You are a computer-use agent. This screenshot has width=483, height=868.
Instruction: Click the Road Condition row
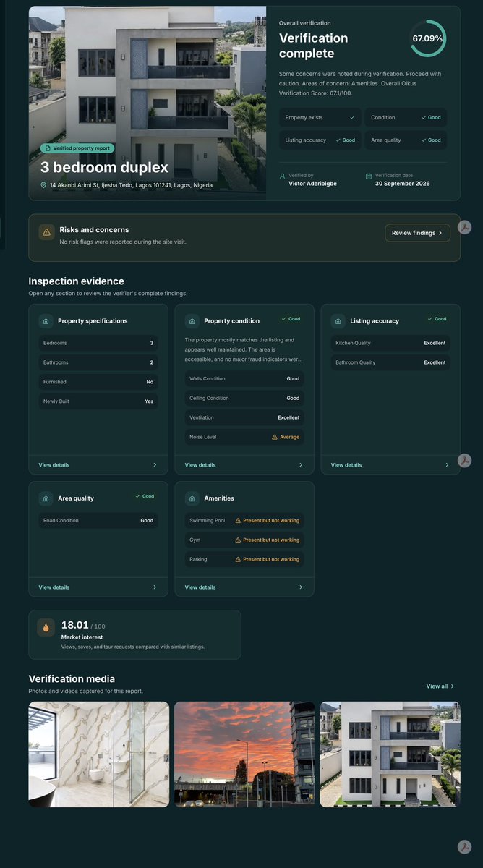click(98, 520)
